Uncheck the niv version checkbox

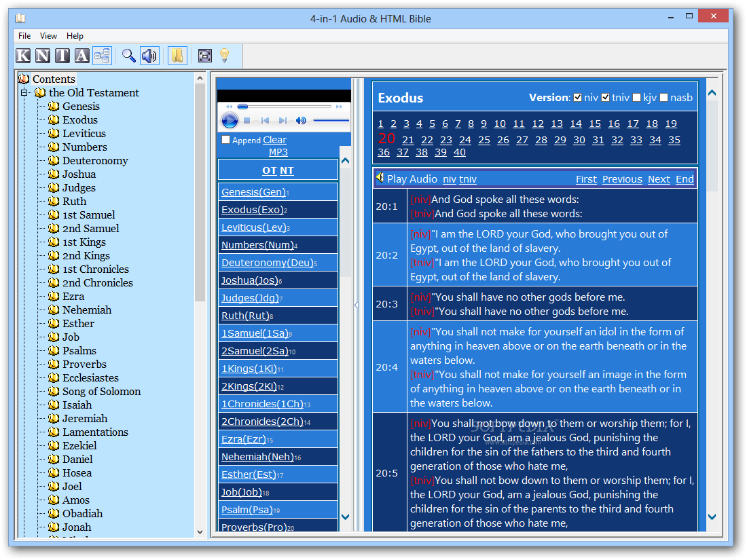tap(578, 98)
